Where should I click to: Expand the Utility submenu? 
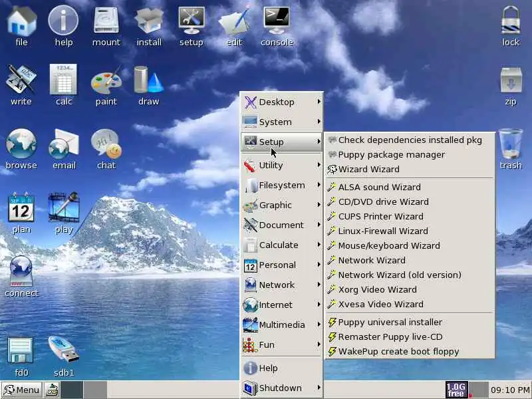282,165
